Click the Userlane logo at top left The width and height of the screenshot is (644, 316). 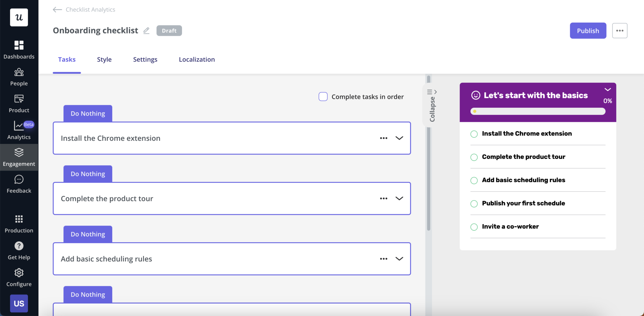point(19,17)
